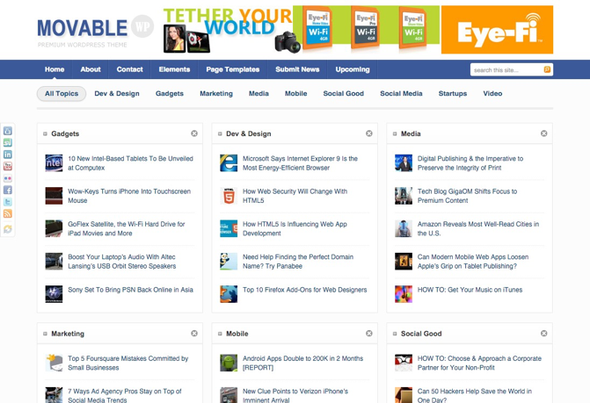
Task: Click the orange search submit icon
Action: pos(547,70)
